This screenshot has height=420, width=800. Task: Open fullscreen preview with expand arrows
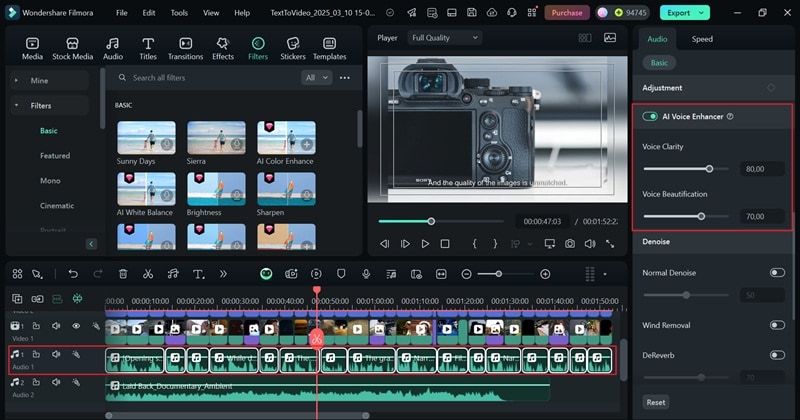610,244
